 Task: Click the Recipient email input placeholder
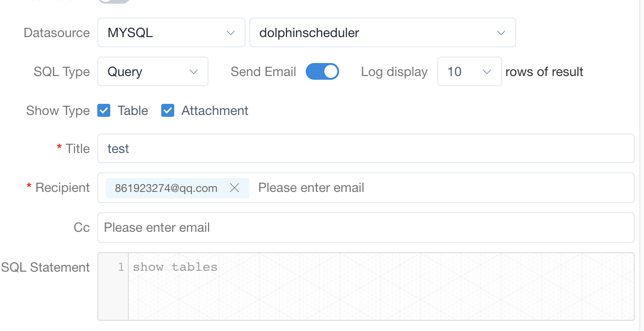(311, 188)
